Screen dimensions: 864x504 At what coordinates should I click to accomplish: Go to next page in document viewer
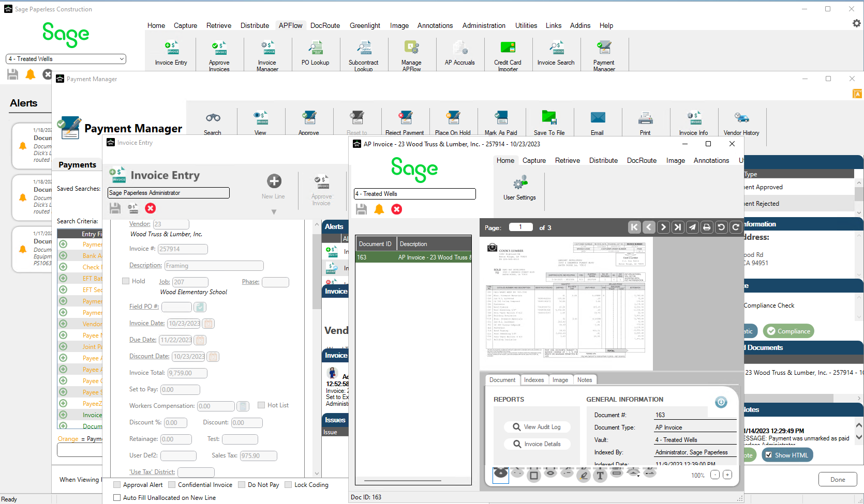[663, 227]
